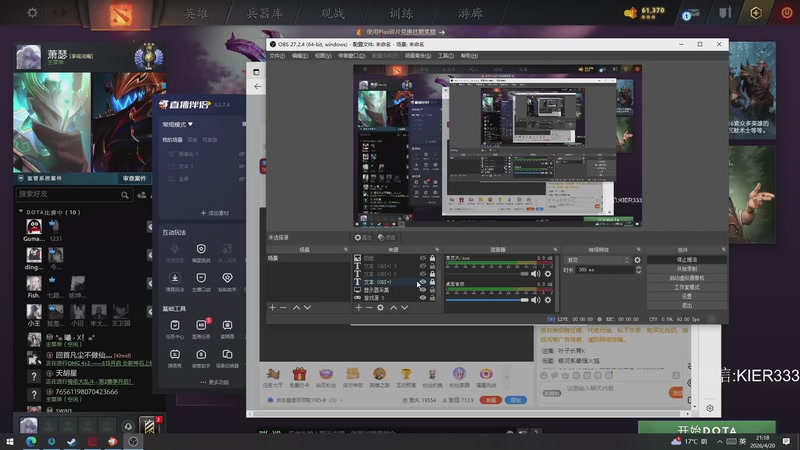
Task: Click 停止推流 in OBS controls
Action: pyautogui.click(x=687, y=260)
